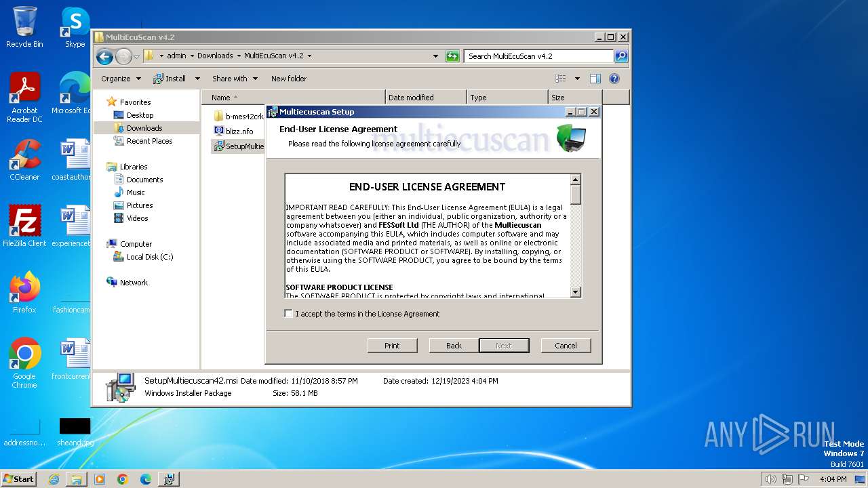Click the Print button in setup dialog

click(x=392, y=346)
